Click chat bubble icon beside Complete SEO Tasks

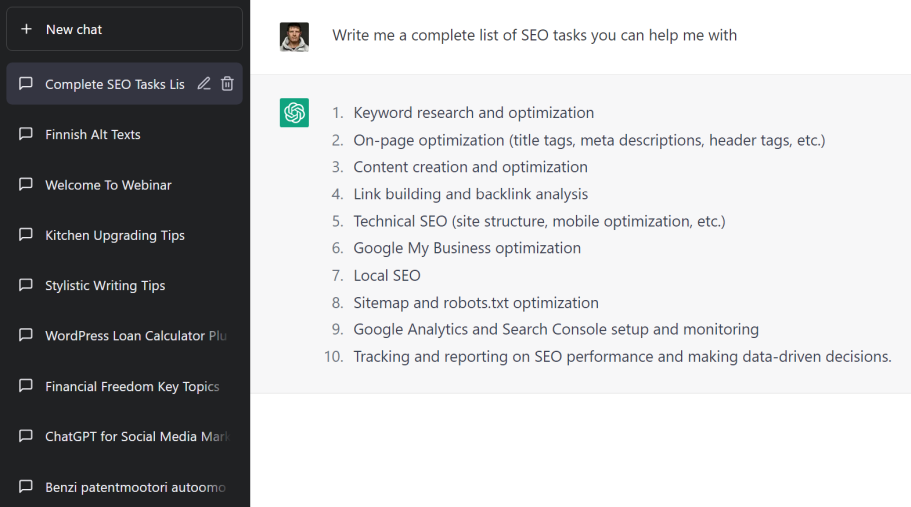click(x=26, y=84)
